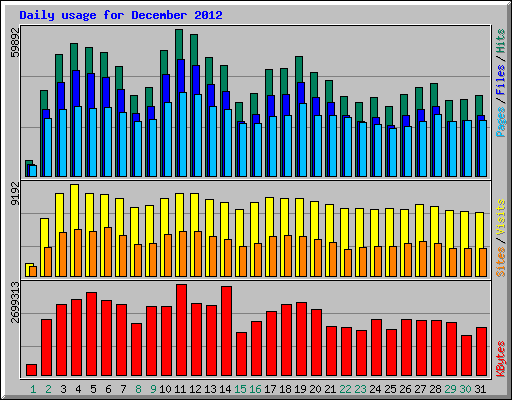Click the red KBytes bar for day 11
Image resolution: width=512 pixels, height=400 pixels.
pyautogui.click(x=181, y=330)
